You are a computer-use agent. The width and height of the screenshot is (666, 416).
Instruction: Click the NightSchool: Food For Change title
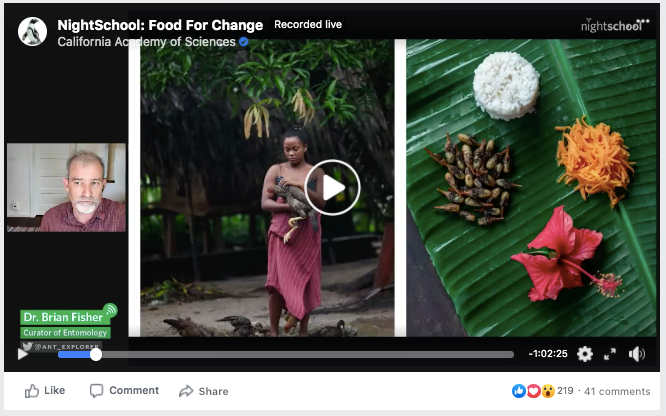coord(160,25)
